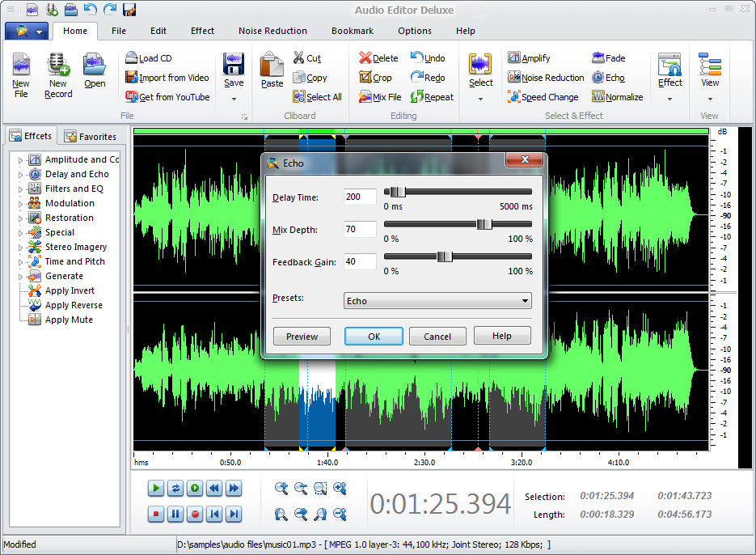Select the Noise Reduction effect icon
This screenshot has width=756, height=555.
(514, 78)
